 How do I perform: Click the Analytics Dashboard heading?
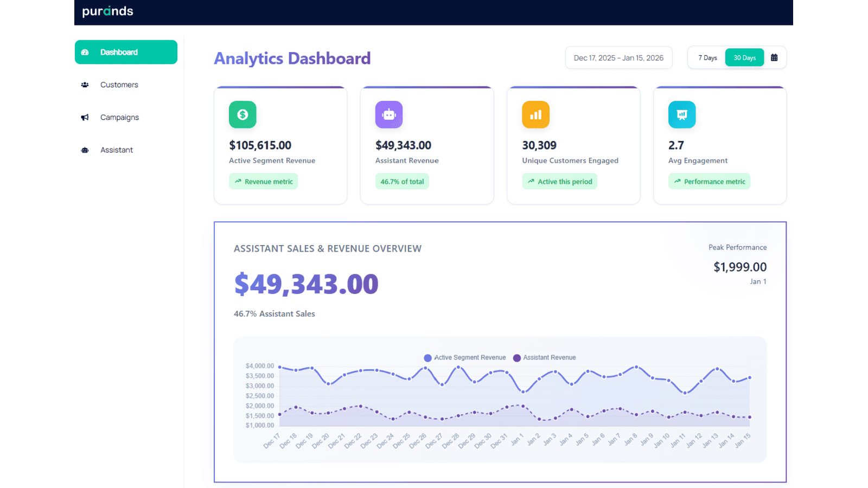[292, 58]
